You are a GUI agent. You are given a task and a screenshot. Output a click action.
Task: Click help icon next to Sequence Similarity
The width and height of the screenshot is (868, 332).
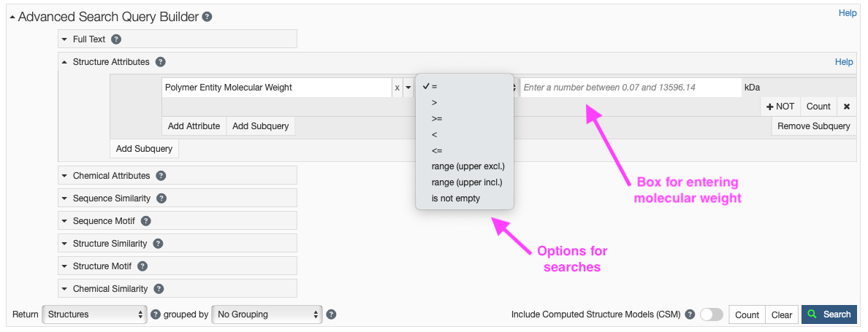pyautogui.click(x=161, y=198)
